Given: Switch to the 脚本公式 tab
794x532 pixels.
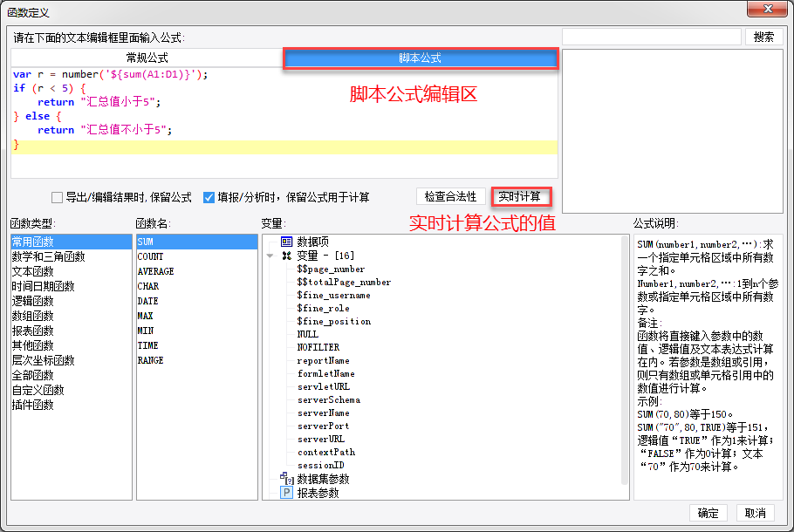Looking at the screenshot, I should point(421,58).
